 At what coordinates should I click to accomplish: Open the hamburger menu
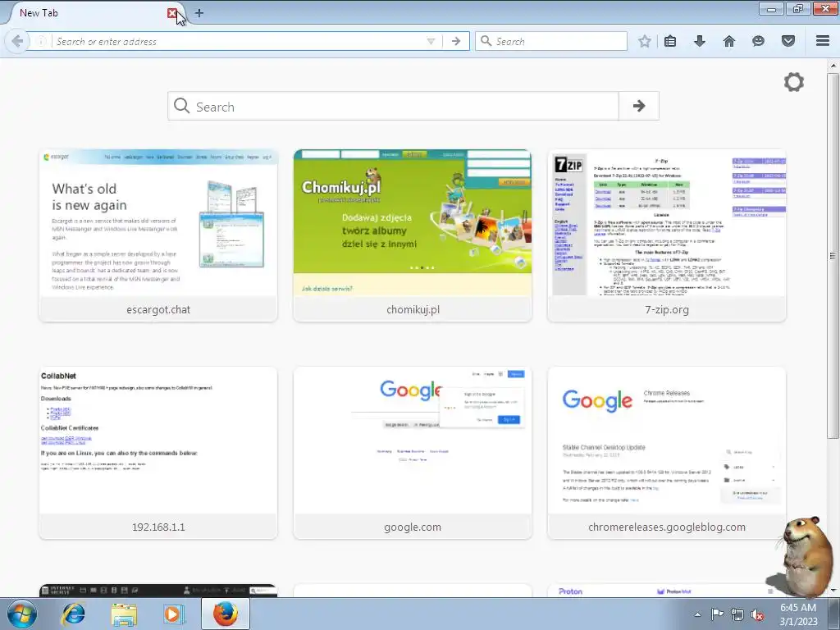click(x=823, y=41)
